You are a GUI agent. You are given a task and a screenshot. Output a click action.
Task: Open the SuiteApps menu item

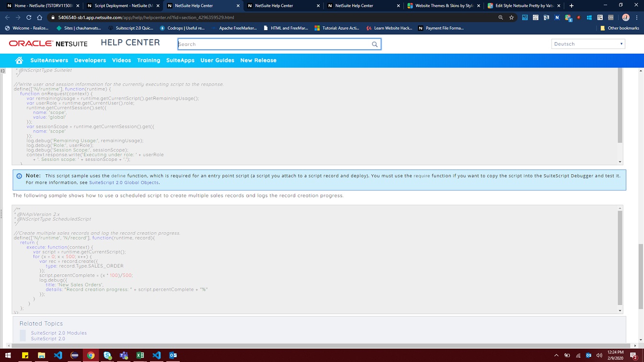[x=180, y=60]
